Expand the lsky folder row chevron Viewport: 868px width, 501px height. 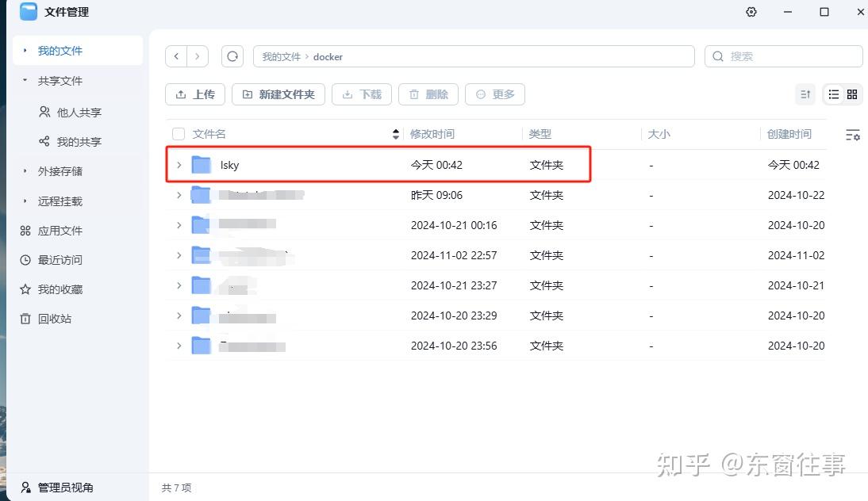pos(179,165)
